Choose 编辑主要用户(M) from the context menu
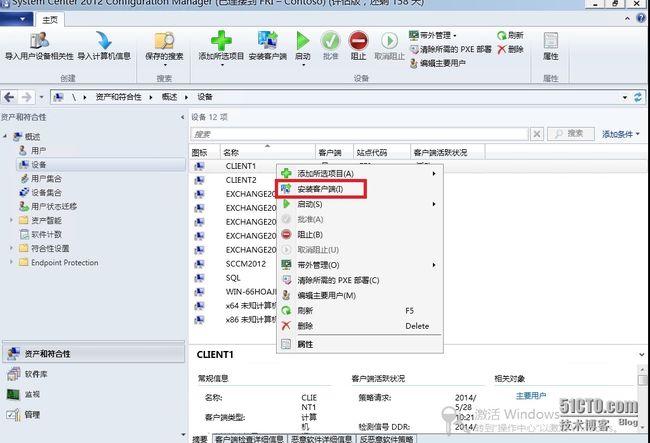Screen dimensions: 650x443 359,295
